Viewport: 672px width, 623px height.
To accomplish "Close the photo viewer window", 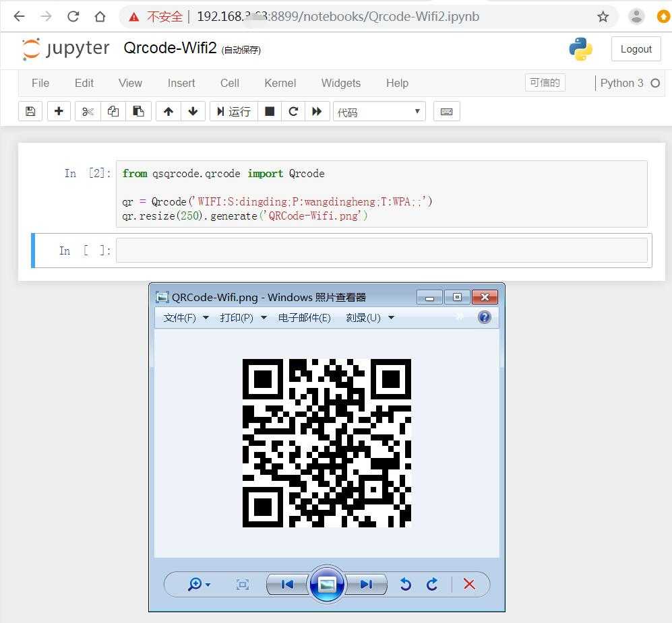I will point(485,297).
